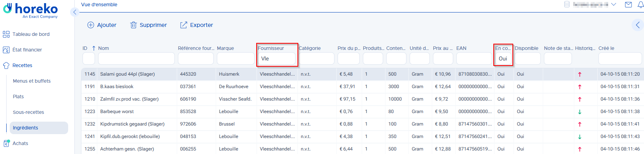Sort by the Nom column header

(104, 48)
